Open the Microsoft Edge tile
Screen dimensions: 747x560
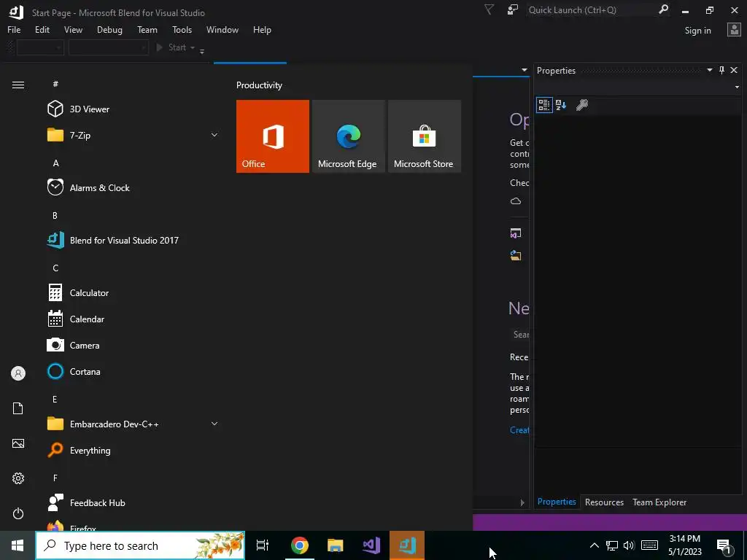(x=348, y=136)
